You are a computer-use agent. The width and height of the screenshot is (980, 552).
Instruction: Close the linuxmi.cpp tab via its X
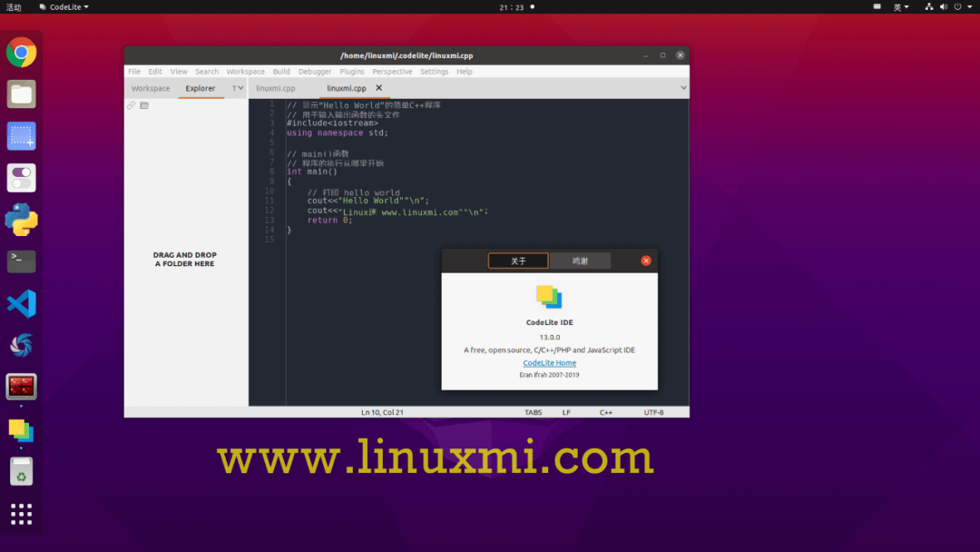[x=380, y=88]
